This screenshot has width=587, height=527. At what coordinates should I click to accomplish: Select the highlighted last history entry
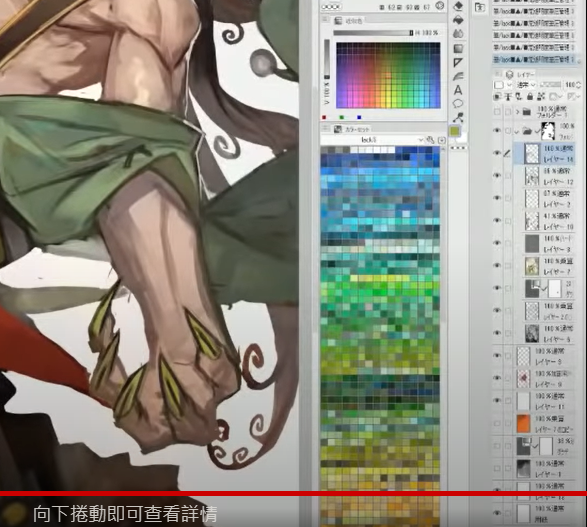533,59
